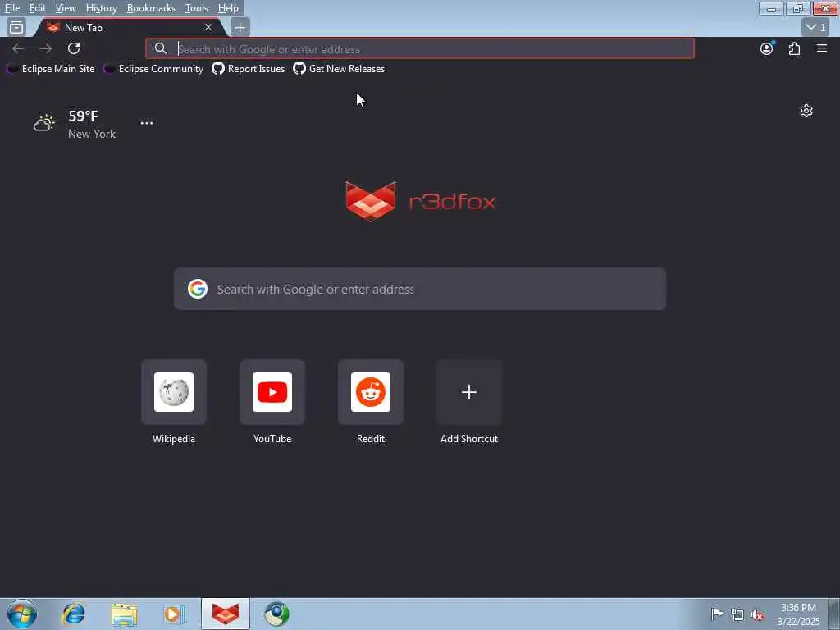Click the address bar search field
Screen dimensions: 840x630
pos(420,48)
